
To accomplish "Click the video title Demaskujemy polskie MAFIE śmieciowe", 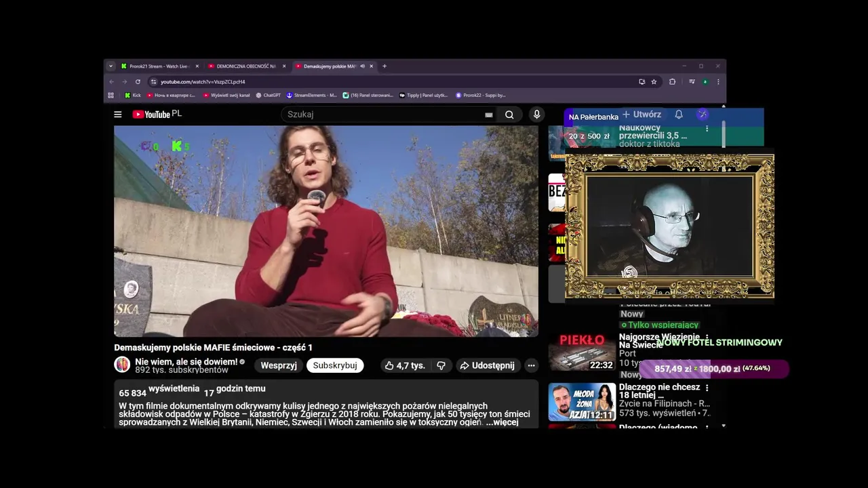I will tap(213, 348).
